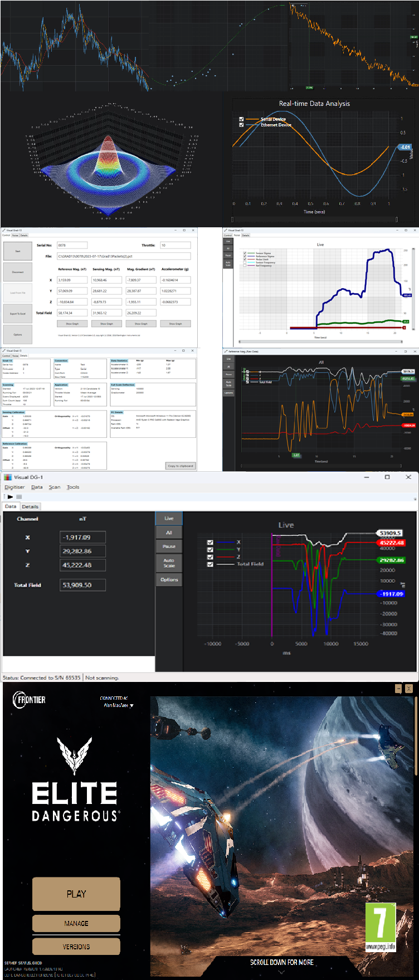
Task: Click the stop icon in Visual DG-1 toolbar
Action: (x=19, y=496)
